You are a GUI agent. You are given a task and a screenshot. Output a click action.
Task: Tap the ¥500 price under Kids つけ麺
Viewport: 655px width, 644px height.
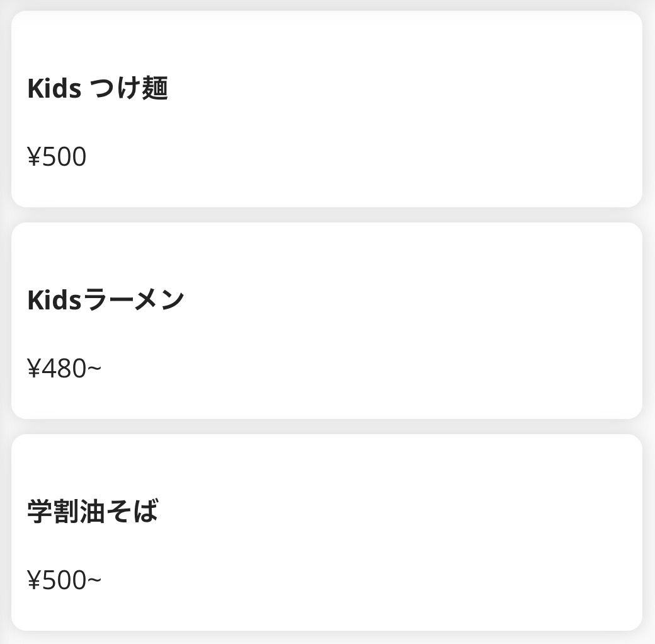coord(57,157)
